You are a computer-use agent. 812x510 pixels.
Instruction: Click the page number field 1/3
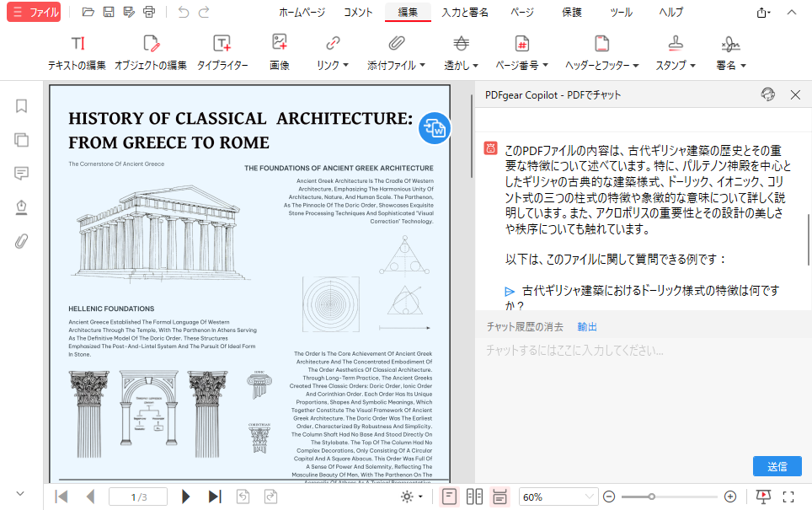pyautogui.click(x=138, y=497)
